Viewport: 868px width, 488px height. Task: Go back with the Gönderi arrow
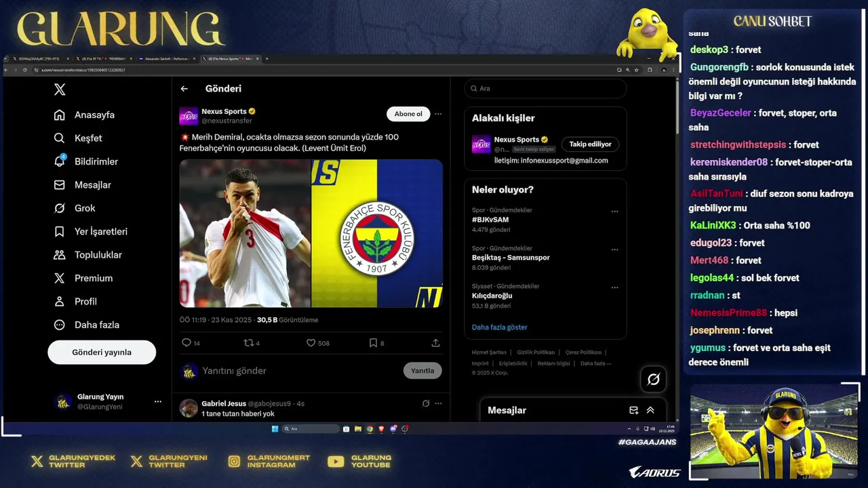(x=184, y=89)
